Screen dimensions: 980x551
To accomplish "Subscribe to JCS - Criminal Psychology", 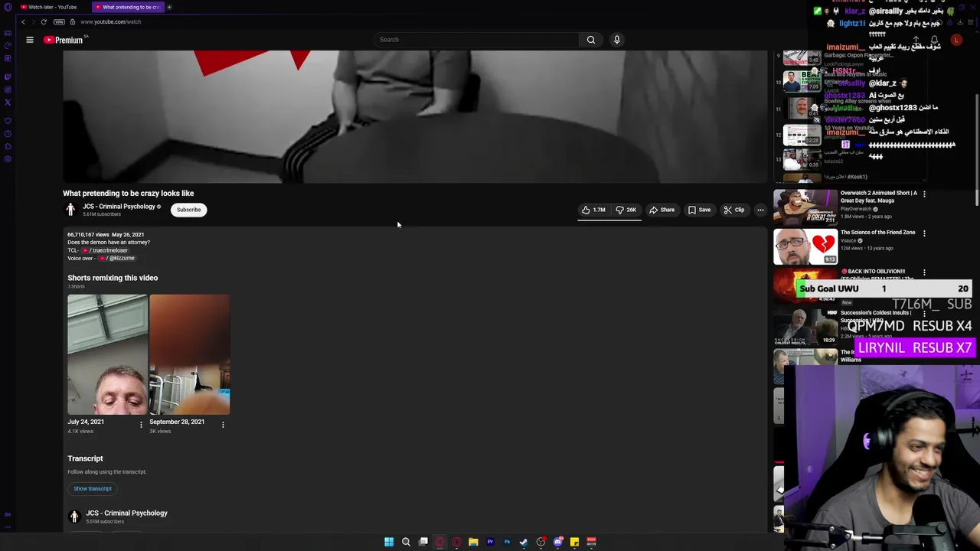I will point(188,210).
